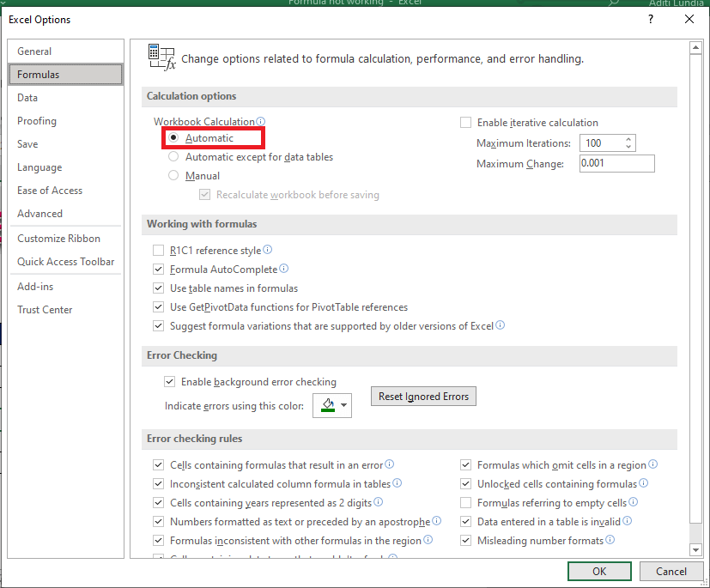Viewport: 710px width, 588px height.
Task: Disable background error checking
Action: point(170,382)
